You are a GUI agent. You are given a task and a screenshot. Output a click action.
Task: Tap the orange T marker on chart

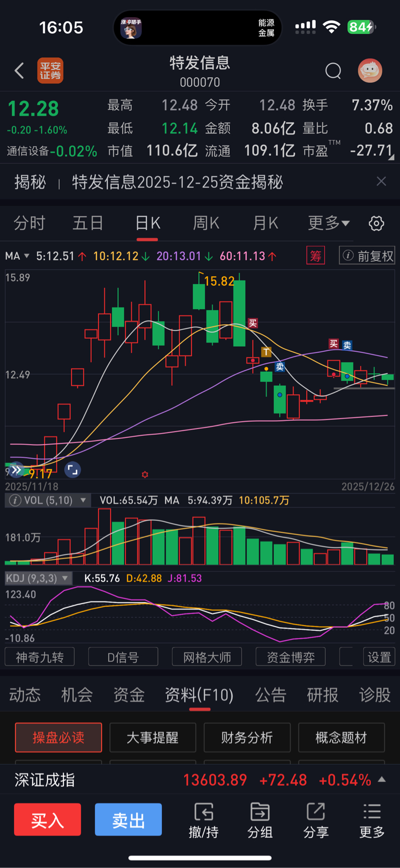(266, 352)
